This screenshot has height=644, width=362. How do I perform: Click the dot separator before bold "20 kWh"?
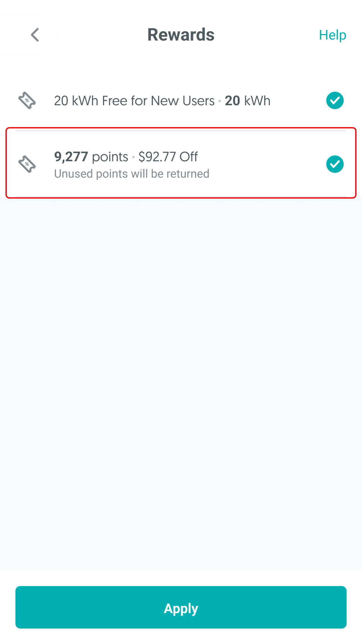click(x=219, y=101)
